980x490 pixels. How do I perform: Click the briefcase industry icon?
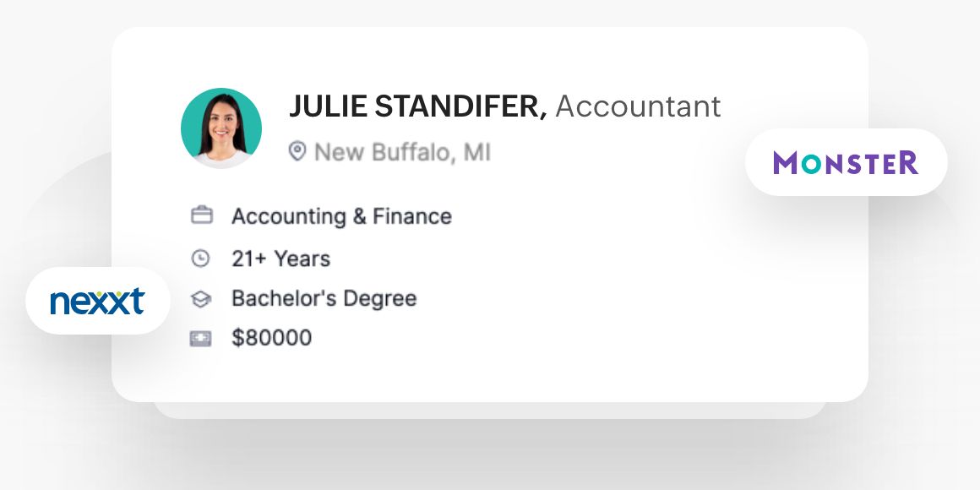click(x=201, y=216)
